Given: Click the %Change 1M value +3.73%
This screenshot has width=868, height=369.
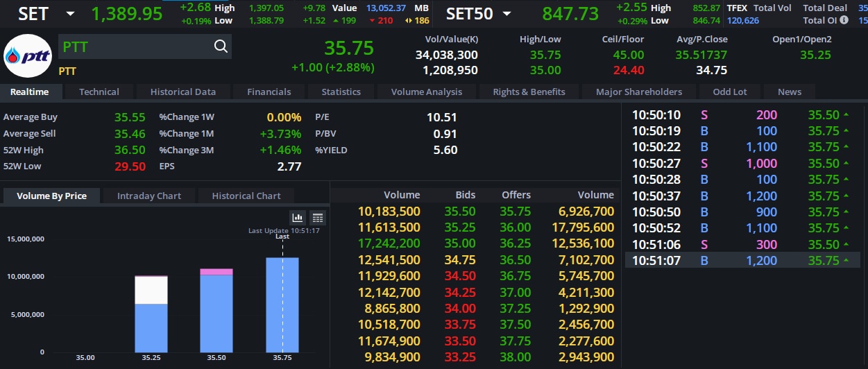Looking at the screenshot, I should pos(280,134).
